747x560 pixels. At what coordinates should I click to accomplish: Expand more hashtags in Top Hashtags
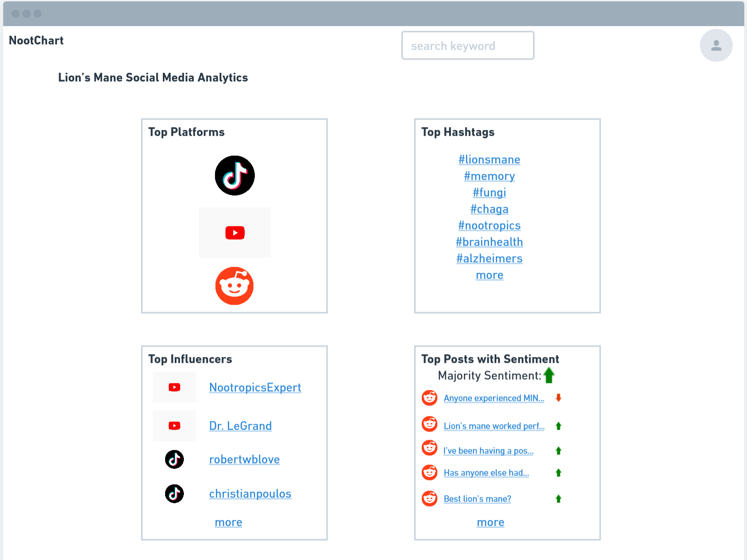point(489,275)
